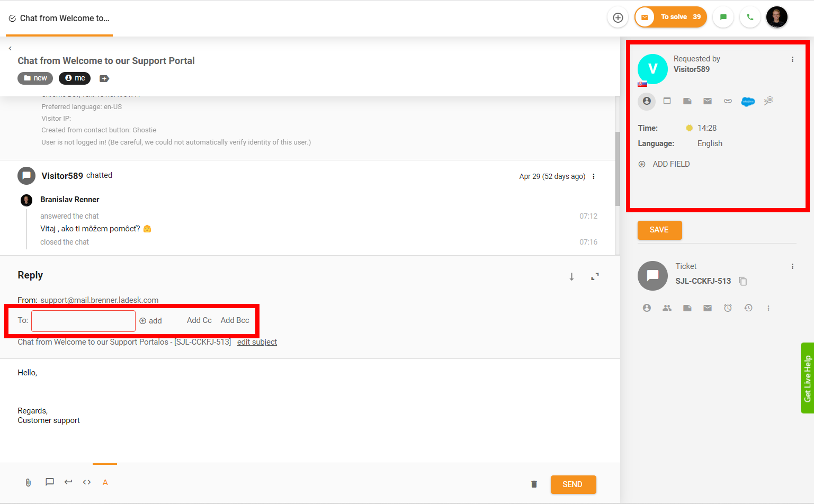Open the history icon in ticket panel
Screen dimensions: 814x504
click(x=748, y=308)
